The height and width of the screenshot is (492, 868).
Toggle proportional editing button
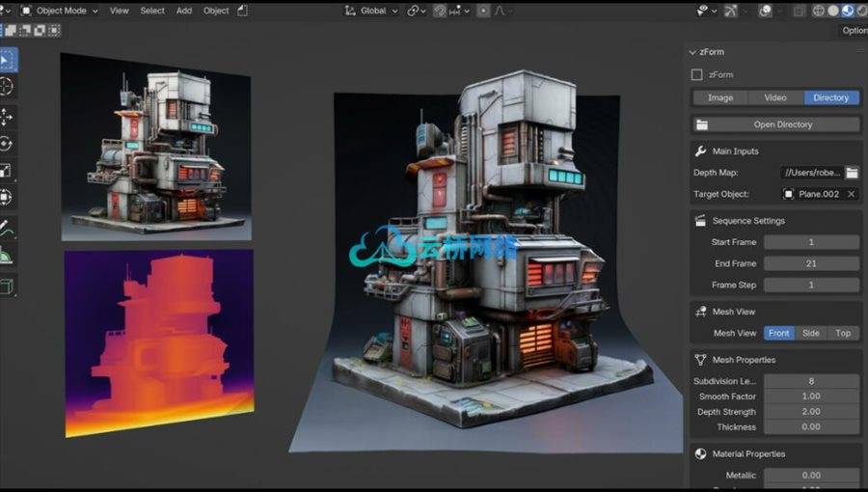pos(483,11)
